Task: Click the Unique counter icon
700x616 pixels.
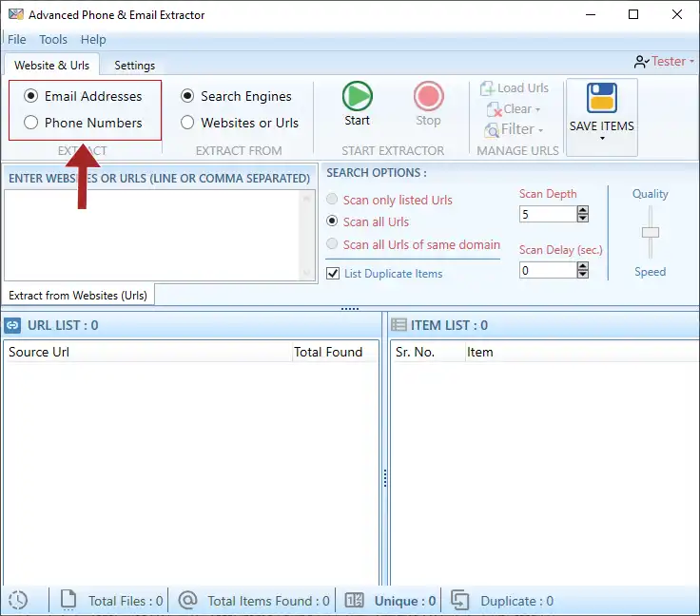Action: (355, 601)
